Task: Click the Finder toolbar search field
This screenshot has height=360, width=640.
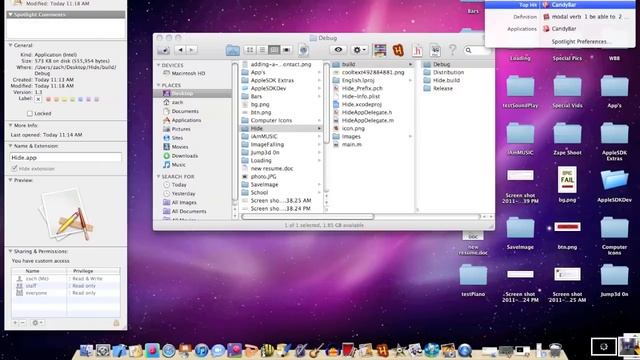Action: pyautogui.click(x=477, y=50)
